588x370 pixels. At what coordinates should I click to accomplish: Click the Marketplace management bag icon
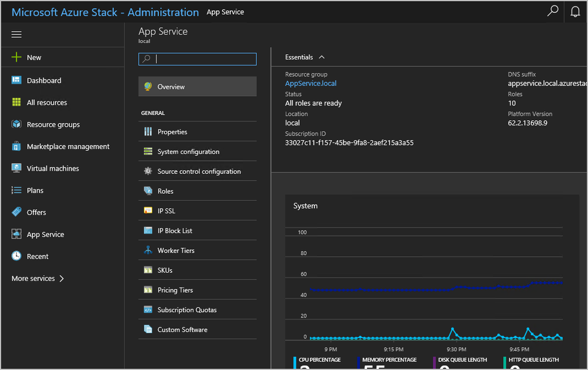click(16, 146)
